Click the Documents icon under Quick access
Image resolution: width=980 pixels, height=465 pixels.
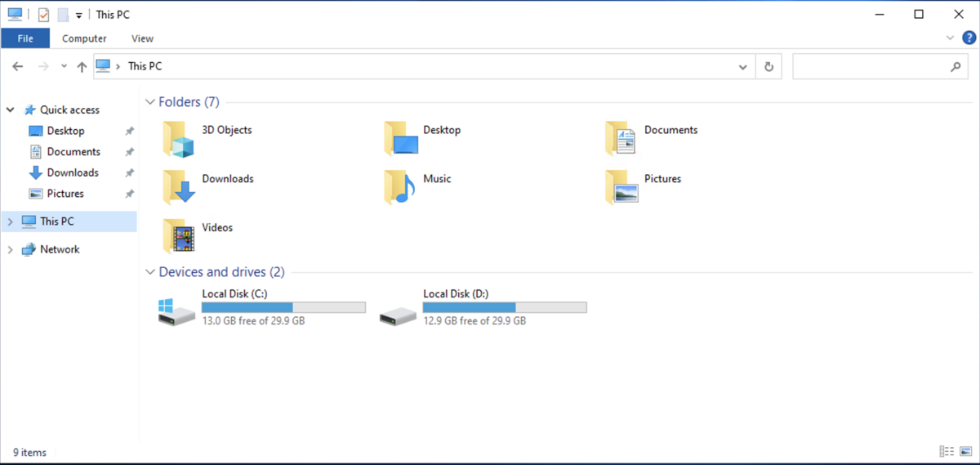[35, 152]
